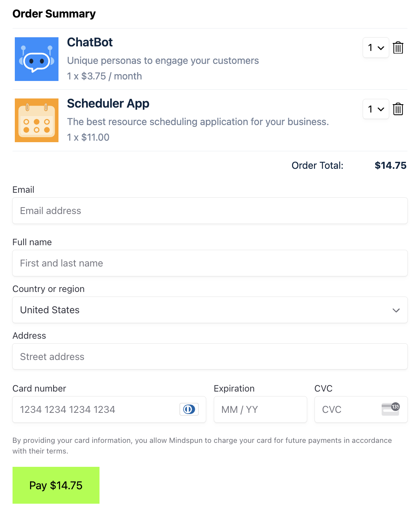Click the Order Total amount
The width and height of the screenshot is (420, 517).
click(x=390, y=165)
